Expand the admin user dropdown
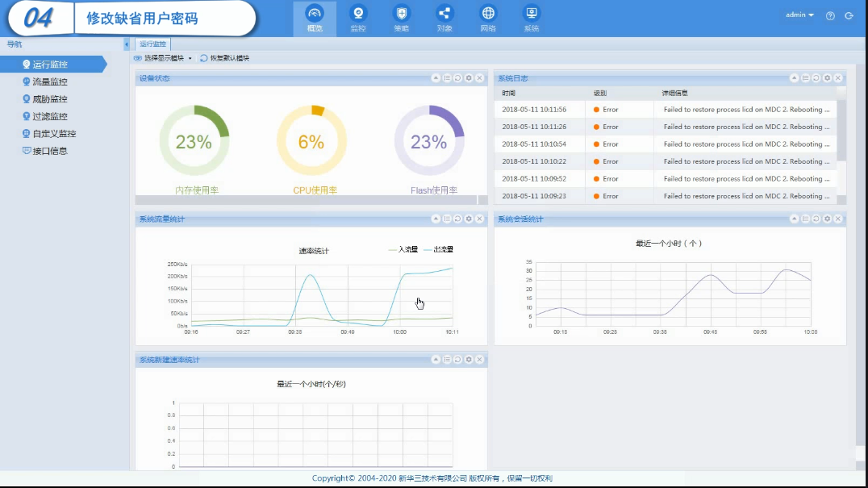 click(x=799, y=15)
